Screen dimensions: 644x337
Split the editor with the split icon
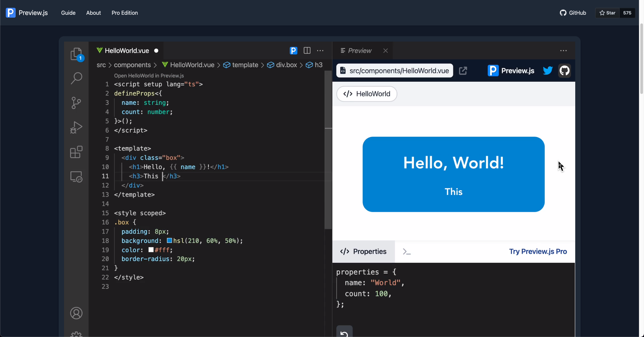(307, 51)
